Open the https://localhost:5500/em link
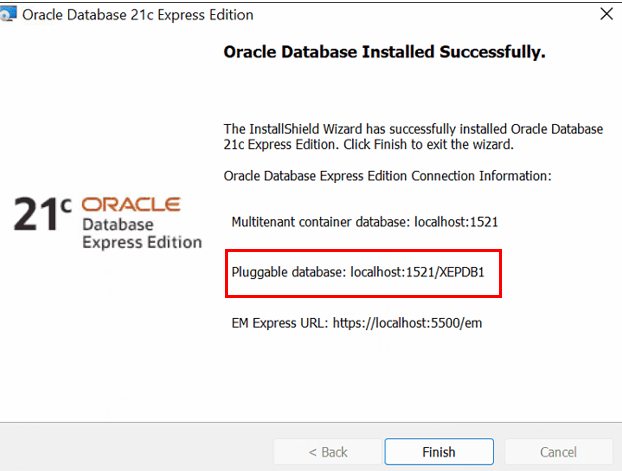Image resolution: width=622 pixels, height=471 pixels. [407, 323]
